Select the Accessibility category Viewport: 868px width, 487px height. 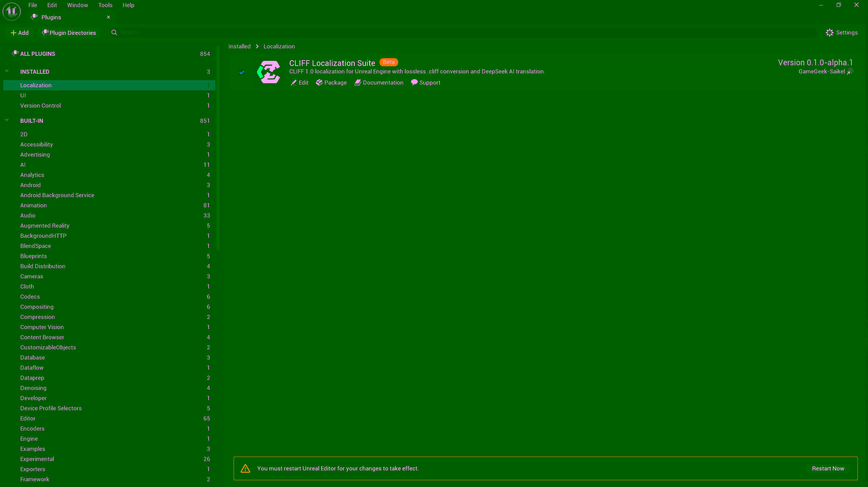[x=109, y=144]
